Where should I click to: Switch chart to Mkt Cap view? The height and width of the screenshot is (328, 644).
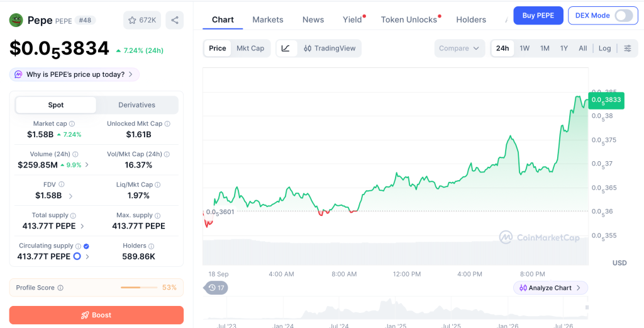[x=250, y=48]
